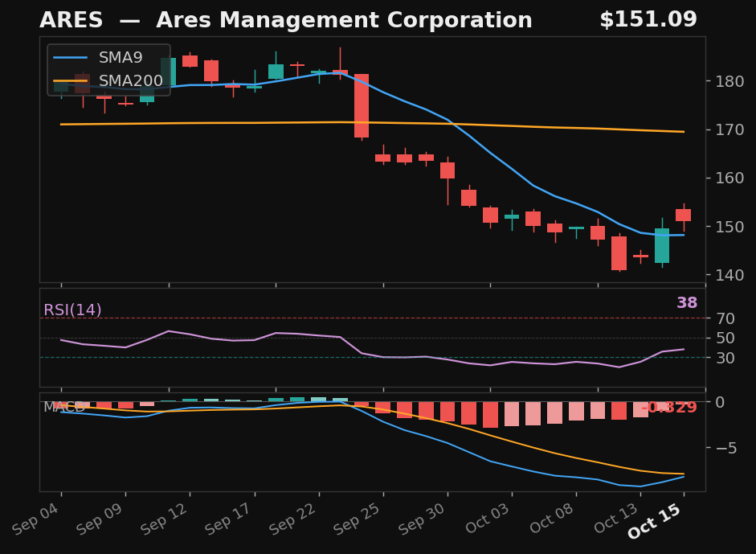Click the Sep 04 date label
This screenshot has height=554, width=756.
click(x=36, y=519)
